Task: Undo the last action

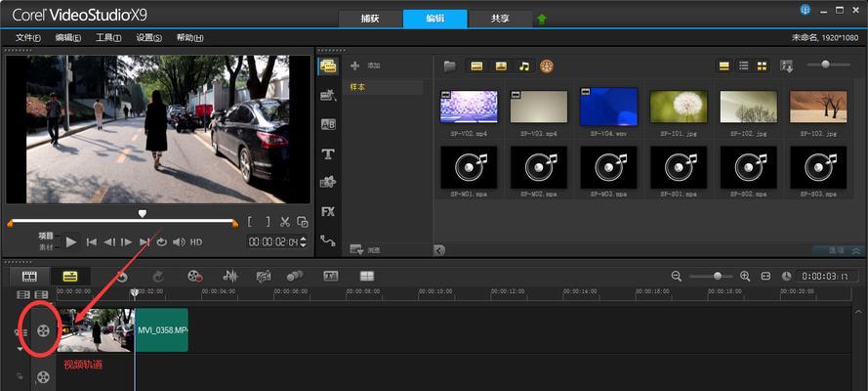Action: click(x=122, y=276)
